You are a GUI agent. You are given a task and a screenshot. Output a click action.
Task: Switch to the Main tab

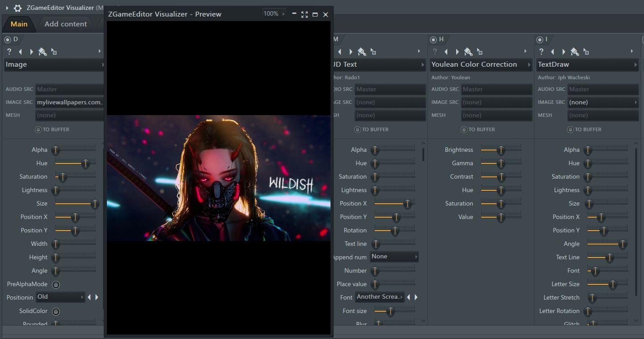(x=19, y=24)
